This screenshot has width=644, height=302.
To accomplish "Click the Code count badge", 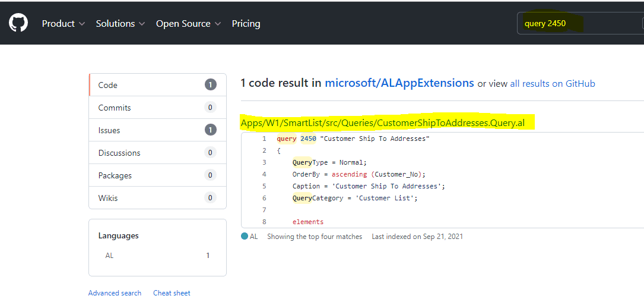I will [x=210, y=85].
